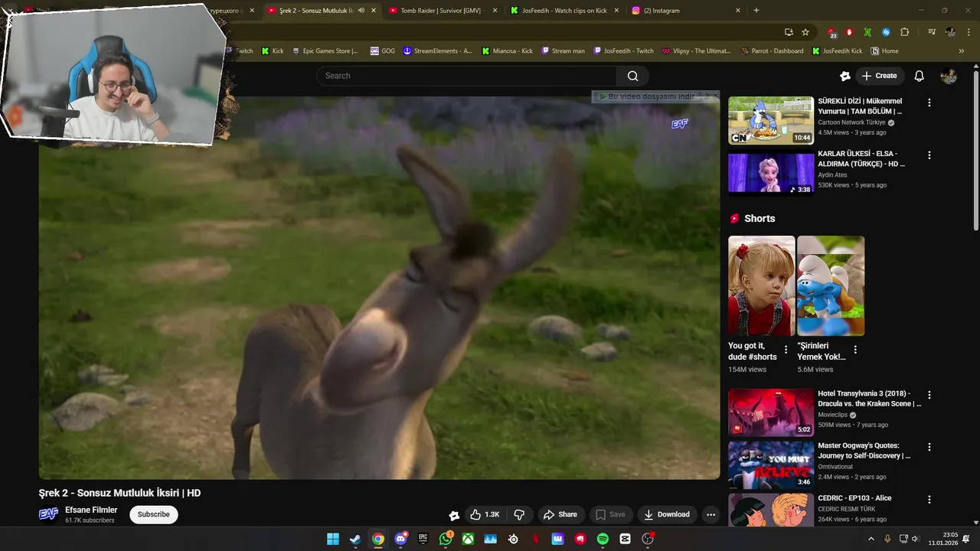
Task: Open the volume tray icon
Action: pos(915,539)
